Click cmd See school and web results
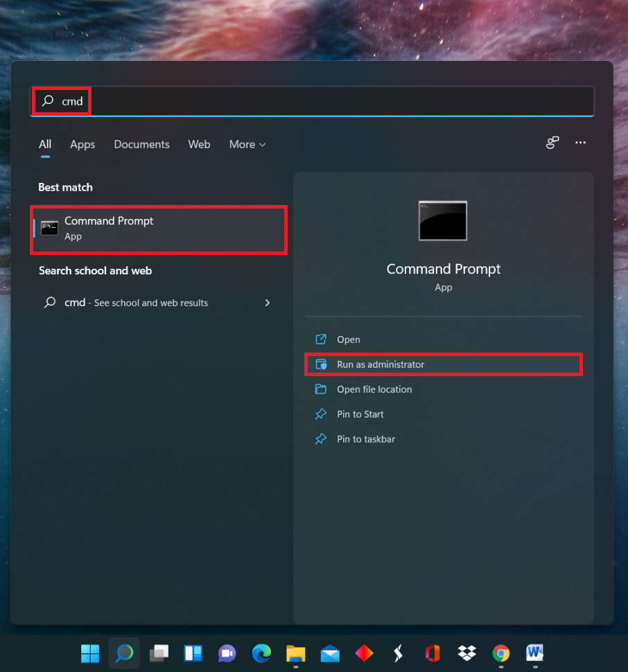The image size is (628, 672). point(158,303)
